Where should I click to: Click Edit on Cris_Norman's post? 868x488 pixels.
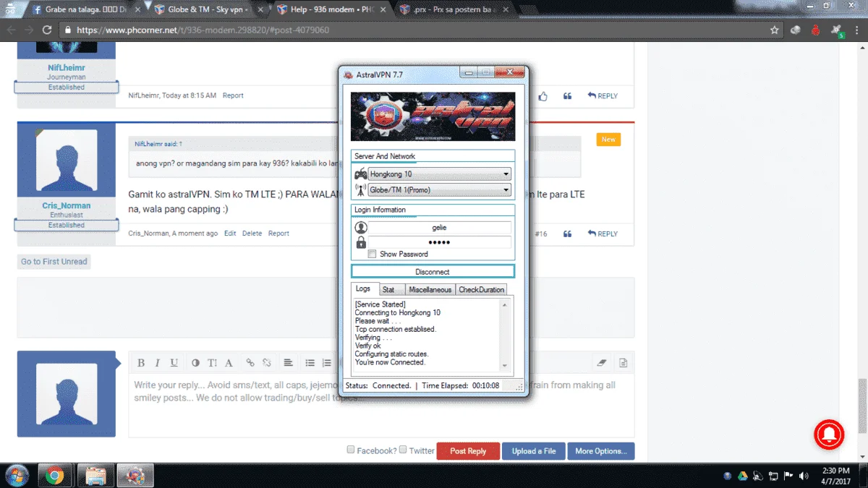pyautogui.click(x=230, y=234)
